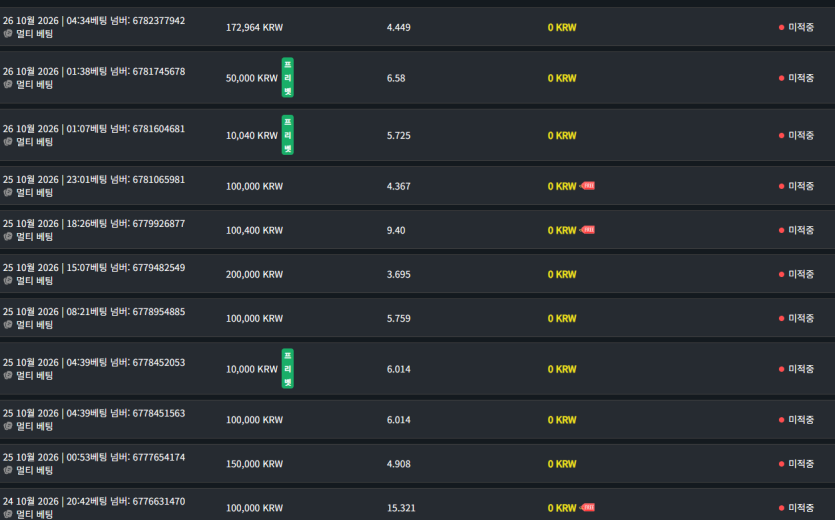The width and height of the screenshot is (835, 520).
Task: Select the 50,000 KRW stake amount
Action: coord(252,78)
